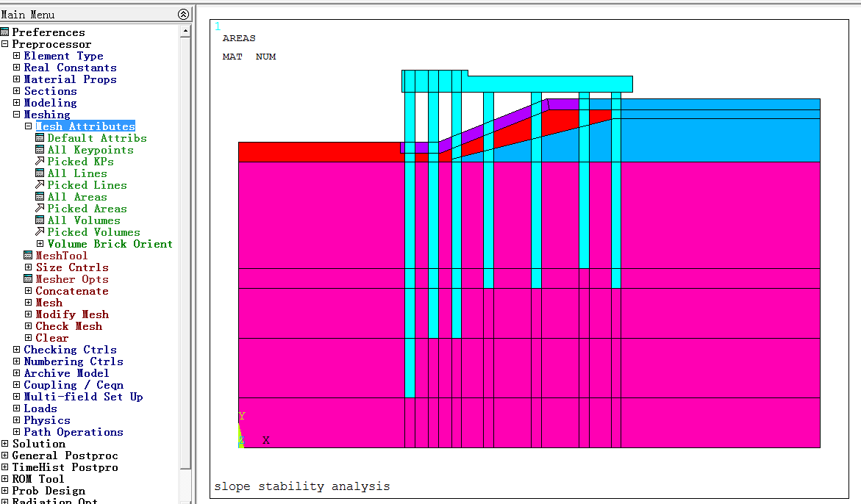
Task: Click the Default Attribs dialog icon
Action: (40, 138)
